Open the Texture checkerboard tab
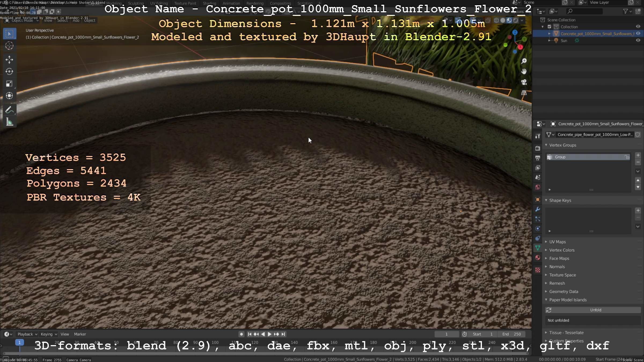The height and width of the screenshot is (362, 644). [537, 270]
